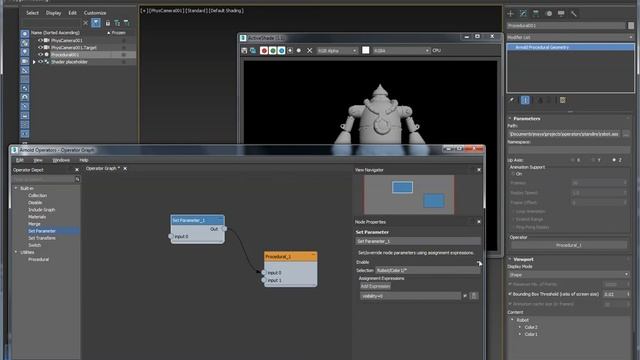Click the Selection input field

[427, 270]
